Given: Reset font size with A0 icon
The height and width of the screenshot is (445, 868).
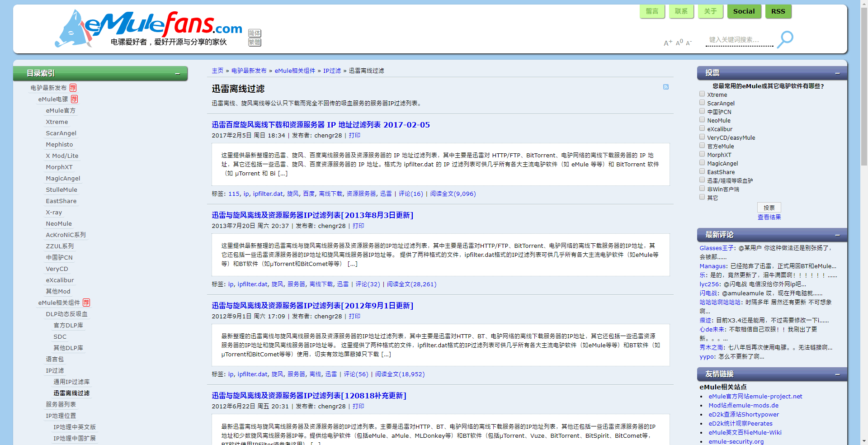Looking at the screenshot, I should [679, 42].
